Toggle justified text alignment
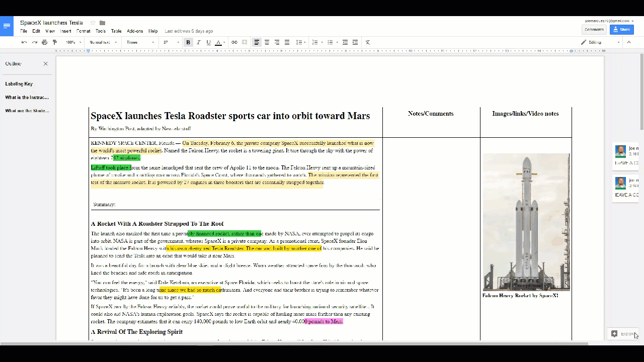The image size is (644, 362). click(287, 42)
